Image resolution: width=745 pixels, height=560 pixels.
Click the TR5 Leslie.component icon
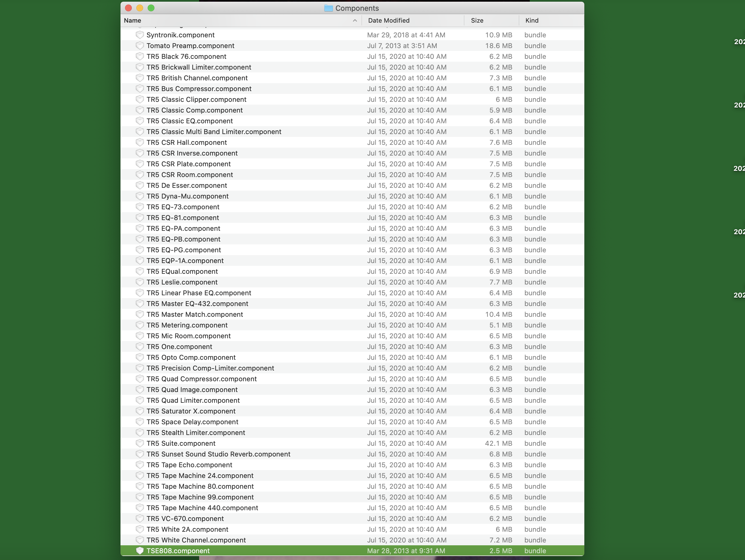tap(139, 282)
